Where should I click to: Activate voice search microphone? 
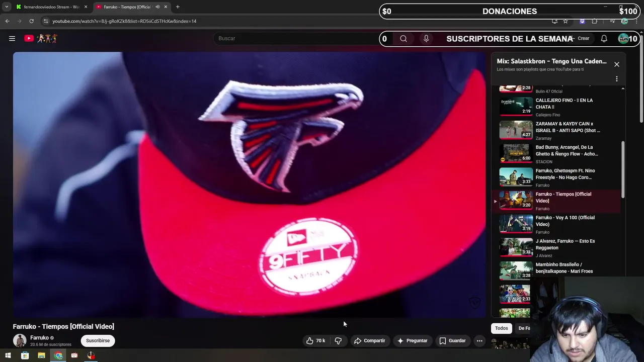426,38
